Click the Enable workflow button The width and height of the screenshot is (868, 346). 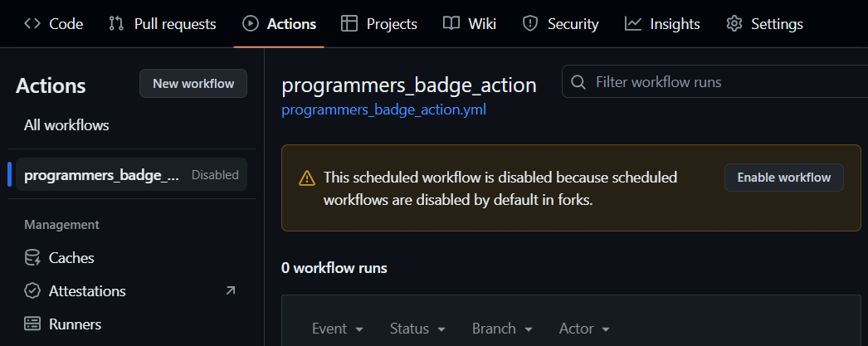coord(784,178)
